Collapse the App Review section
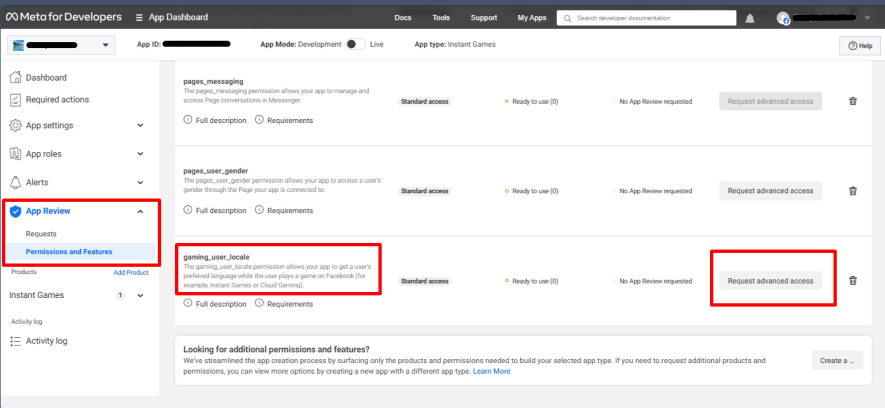 (x=141, y=211)
